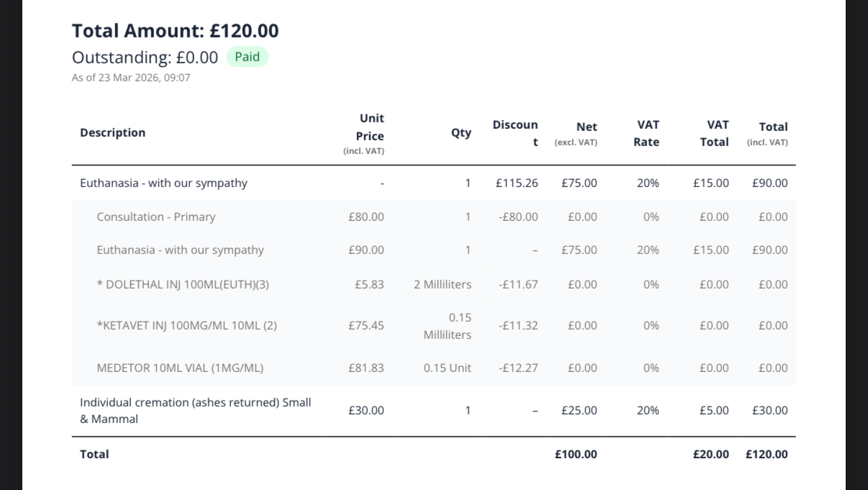Click the Description column header
The image size is (868, 490).
pos(112,132)
